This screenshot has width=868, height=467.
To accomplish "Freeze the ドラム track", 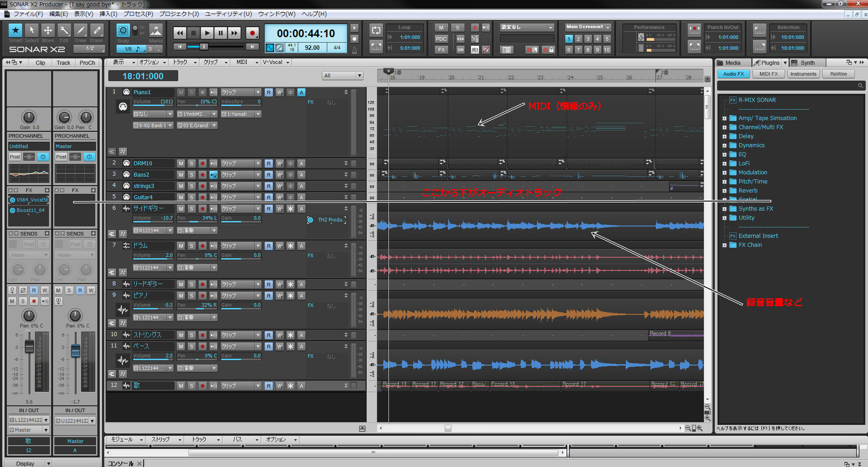I will pos(291,246).
